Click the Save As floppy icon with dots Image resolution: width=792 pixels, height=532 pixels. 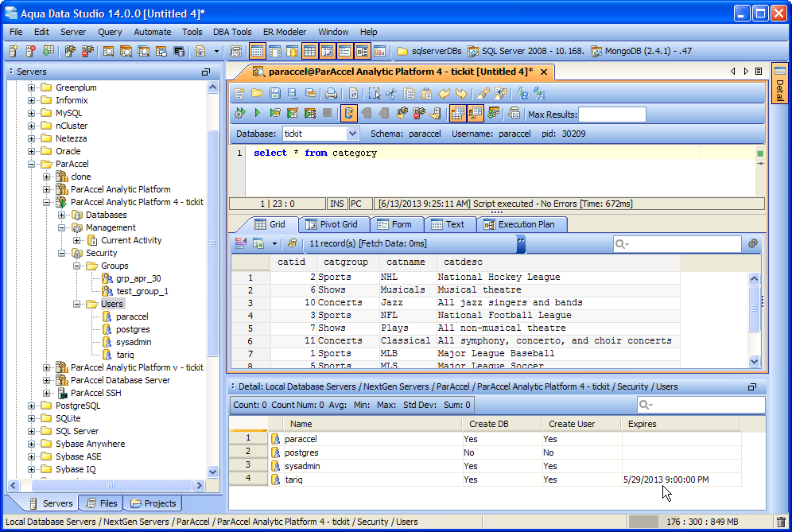tap(292, 94)
